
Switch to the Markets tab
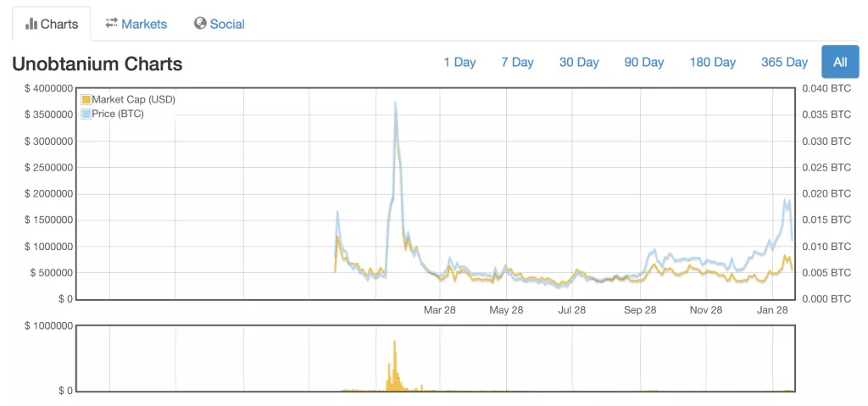(143, 24)
